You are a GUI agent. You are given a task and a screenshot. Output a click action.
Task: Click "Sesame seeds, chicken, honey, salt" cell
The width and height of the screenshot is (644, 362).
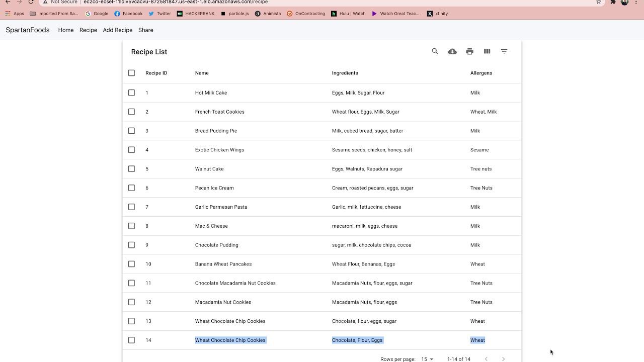coord(372,150)
